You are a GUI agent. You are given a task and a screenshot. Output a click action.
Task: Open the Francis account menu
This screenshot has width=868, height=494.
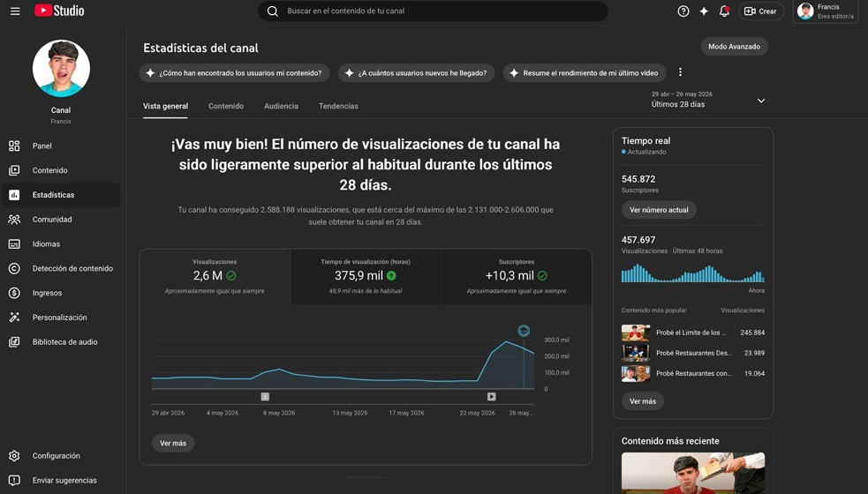click(x=826, y=11)
